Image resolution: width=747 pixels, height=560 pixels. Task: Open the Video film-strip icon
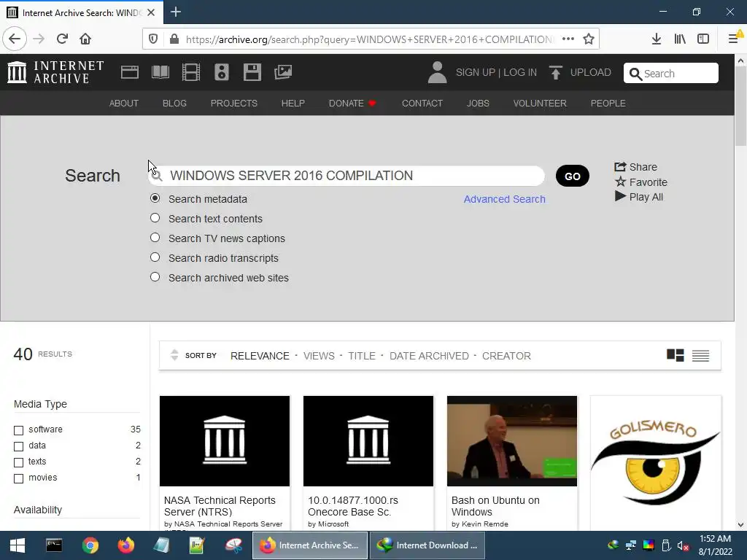coord(191,72)
